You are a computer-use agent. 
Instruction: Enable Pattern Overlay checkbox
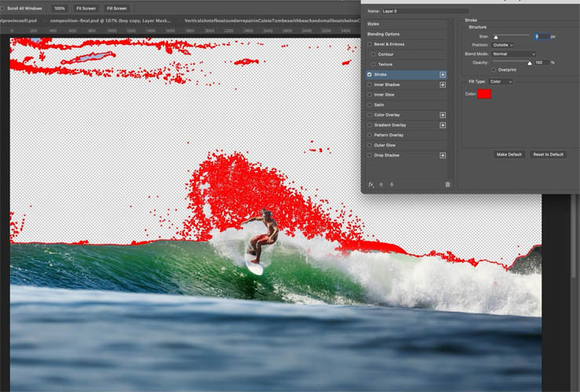click(369, 135)
